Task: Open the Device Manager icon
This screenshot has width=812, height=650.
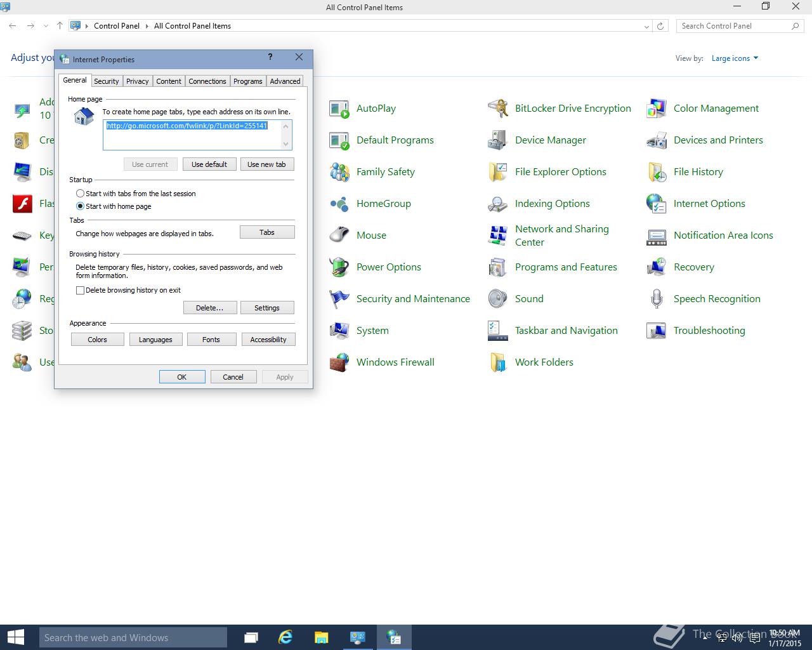Action: (498, 140)
